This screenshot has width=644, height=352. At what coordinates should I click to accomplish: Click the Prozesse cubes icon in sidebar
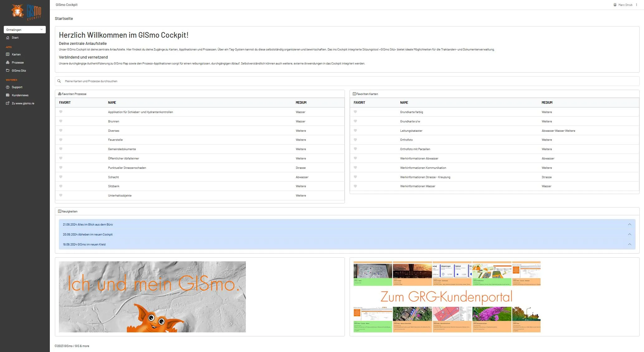(x=8, y=62)
